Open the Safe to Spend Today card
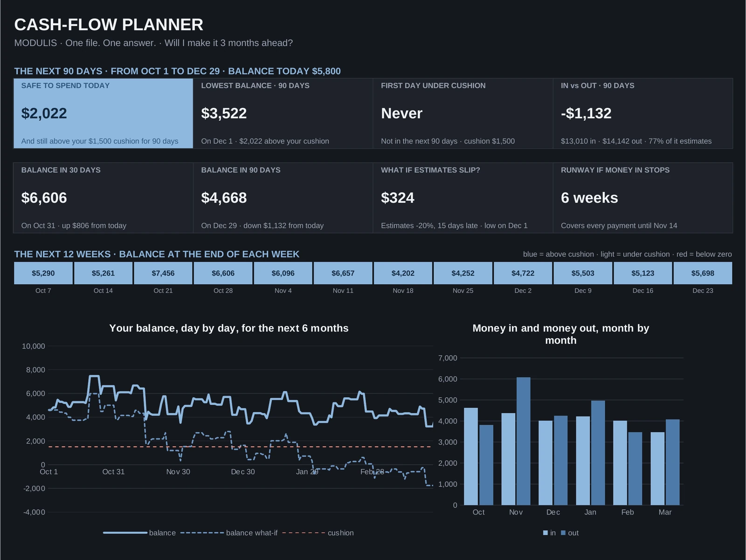This screenshot has width=746, height=560. [x=103, y=113]
